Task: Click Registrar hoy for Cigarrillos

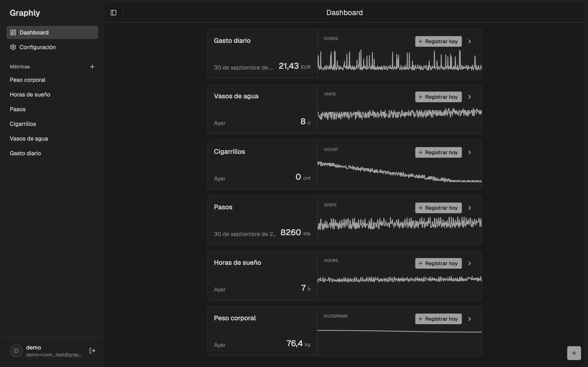Action: [x=438, y=152]
